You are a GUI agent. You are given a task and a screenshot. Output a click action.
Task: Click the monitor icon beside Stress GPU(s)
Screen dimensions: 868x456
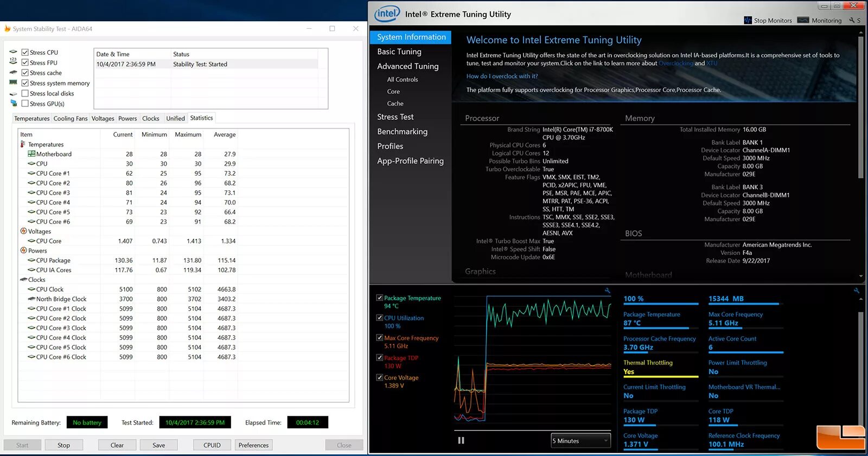point(14,103)
